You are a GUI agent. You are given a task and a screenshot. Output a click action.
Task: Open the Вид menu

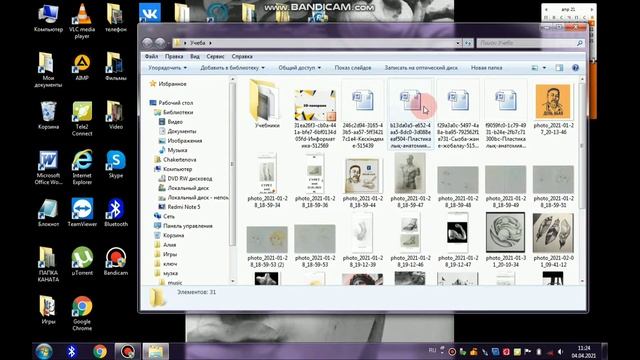[195, 56]
